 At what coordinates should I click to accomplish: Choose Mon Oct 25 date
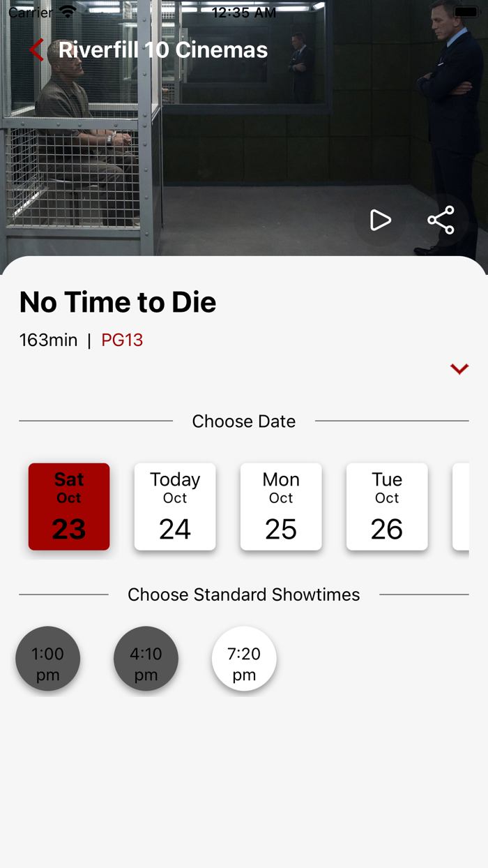click(281, 507)
